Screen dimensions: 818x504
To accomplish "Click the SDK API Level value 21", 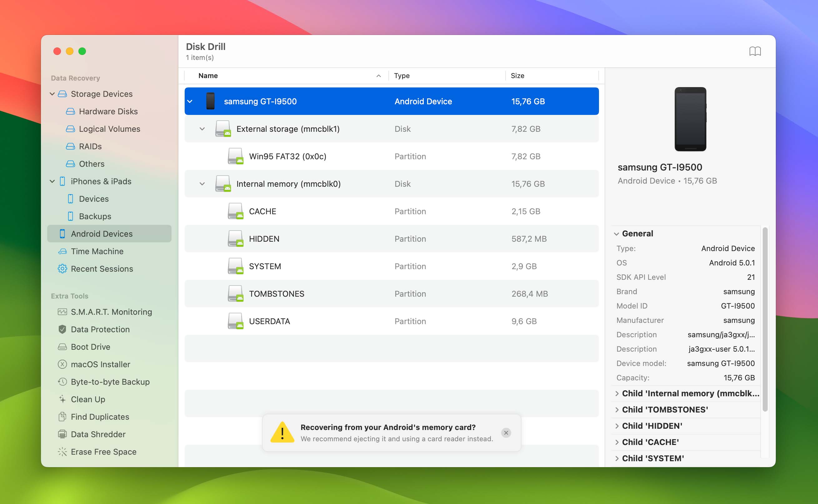I will click(751, 277).
